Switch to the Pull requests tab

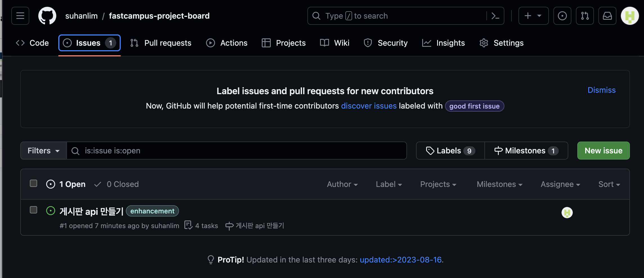[161, 43]
